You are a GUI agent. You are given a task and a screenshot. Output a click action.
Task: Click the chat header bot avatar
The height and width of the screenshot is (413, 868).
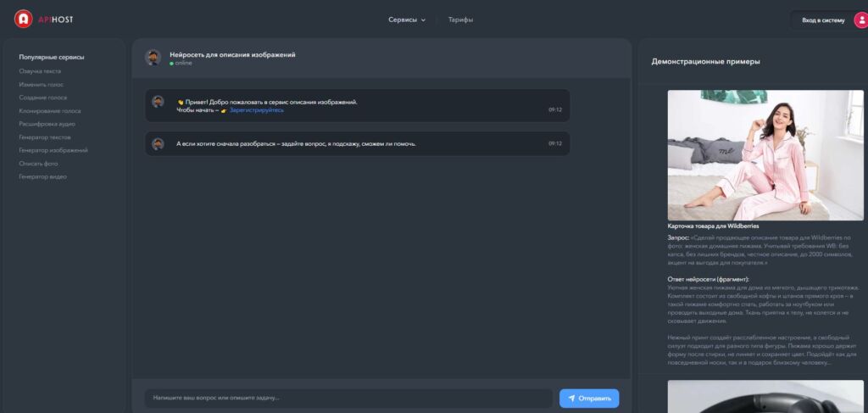(153, 58)
